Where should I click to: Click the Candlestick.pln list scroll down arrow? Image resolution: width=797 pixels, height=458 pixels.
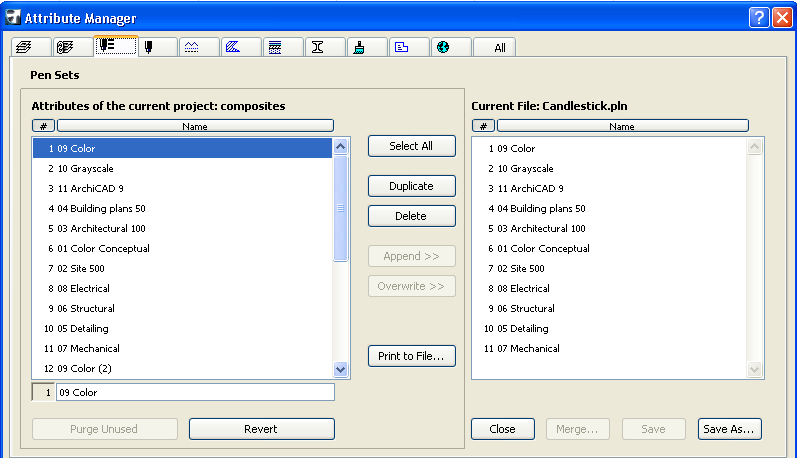click(754, 370)
